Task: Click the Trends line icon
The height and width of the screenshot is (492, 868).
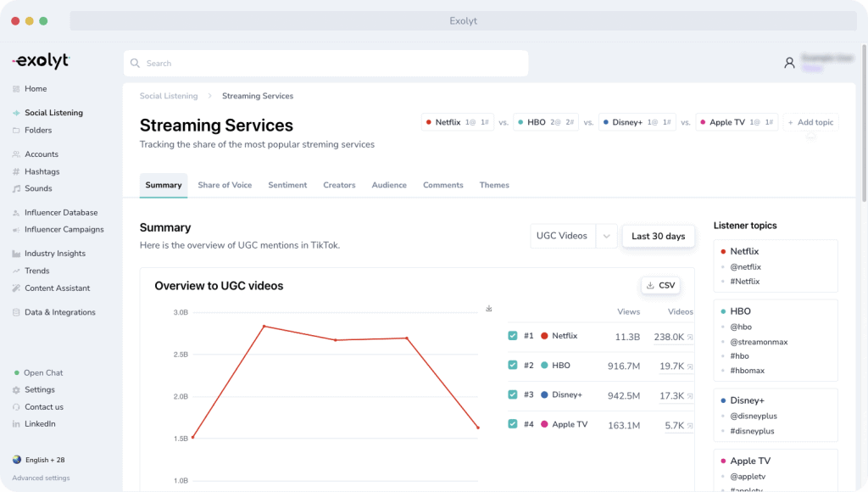Action: point(16,271)
